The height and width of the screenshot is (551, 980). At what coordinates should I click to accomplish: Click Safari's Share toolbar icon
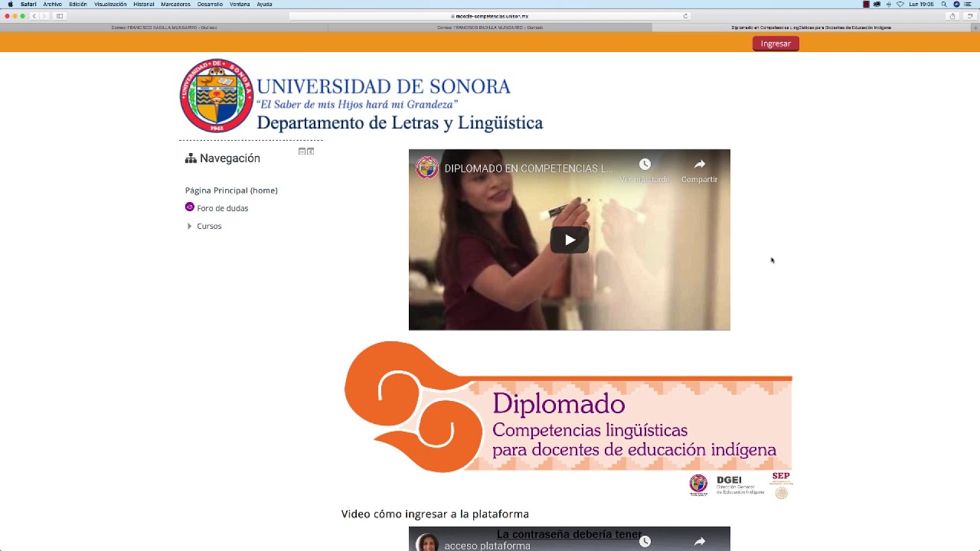pyautogui.click(x=952, y=16)
